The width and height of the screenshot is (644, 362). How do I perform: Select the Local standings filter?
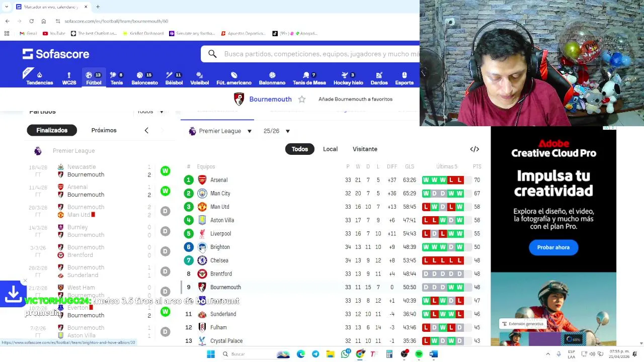point(330,149)
